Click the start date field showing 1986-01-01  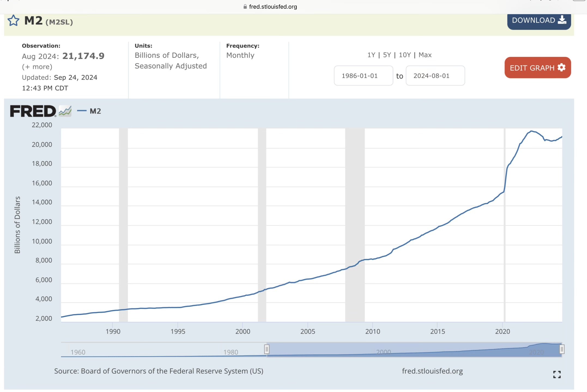tap(363, 75)
